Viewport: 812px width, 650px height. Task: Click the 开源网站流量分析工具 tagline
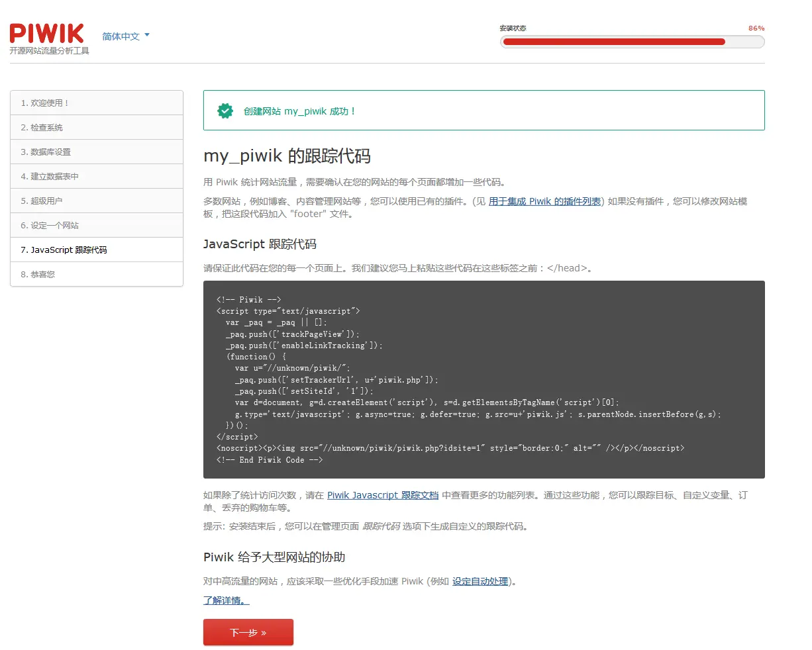point(49,51)
